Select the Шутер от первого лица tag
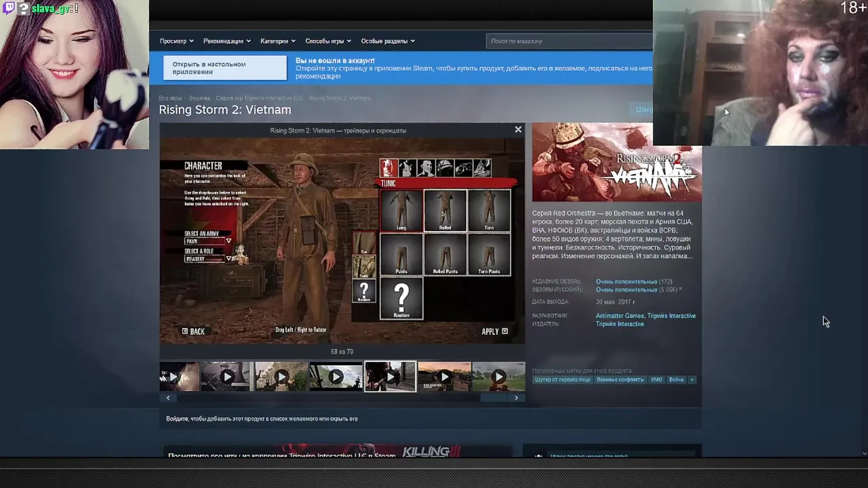 click(562, 380)
